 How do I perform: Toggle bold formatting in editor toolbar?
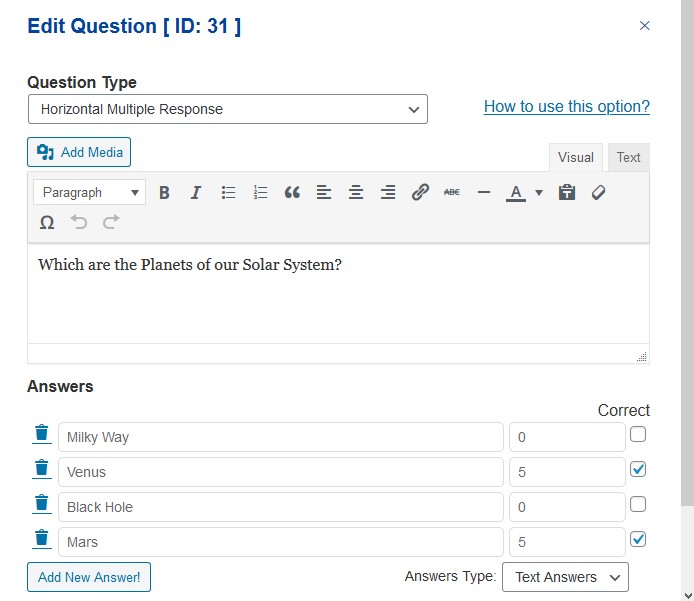(164, 193)
